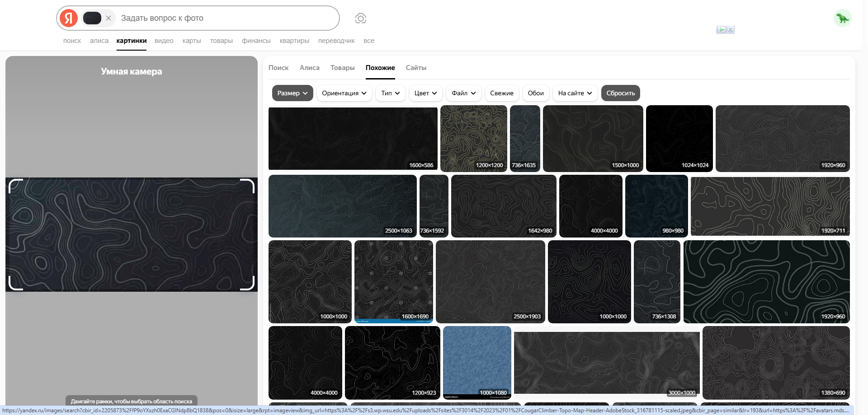The width and height of the screenshot is (868, 415).
Task: Switch to the 'Поиск' results tab
Action: pos(278,68)
